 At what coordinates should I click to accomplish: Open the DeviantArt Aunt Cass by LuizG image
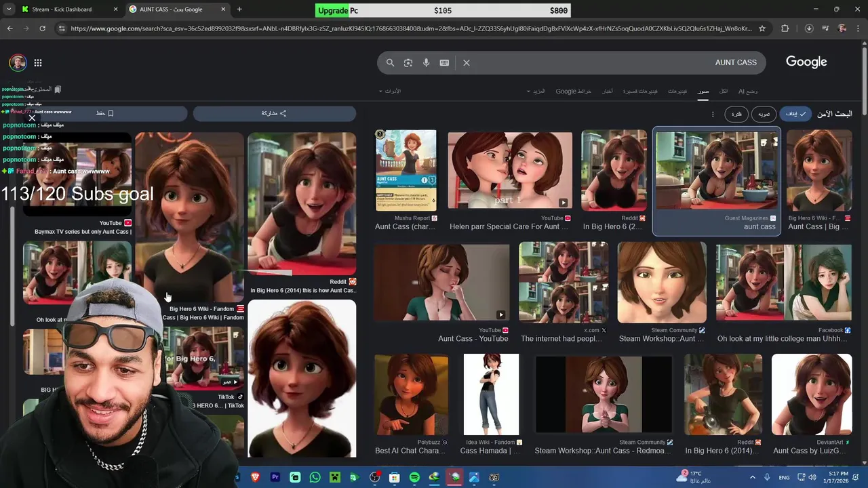pyautogui.click(x=812, y=394)
